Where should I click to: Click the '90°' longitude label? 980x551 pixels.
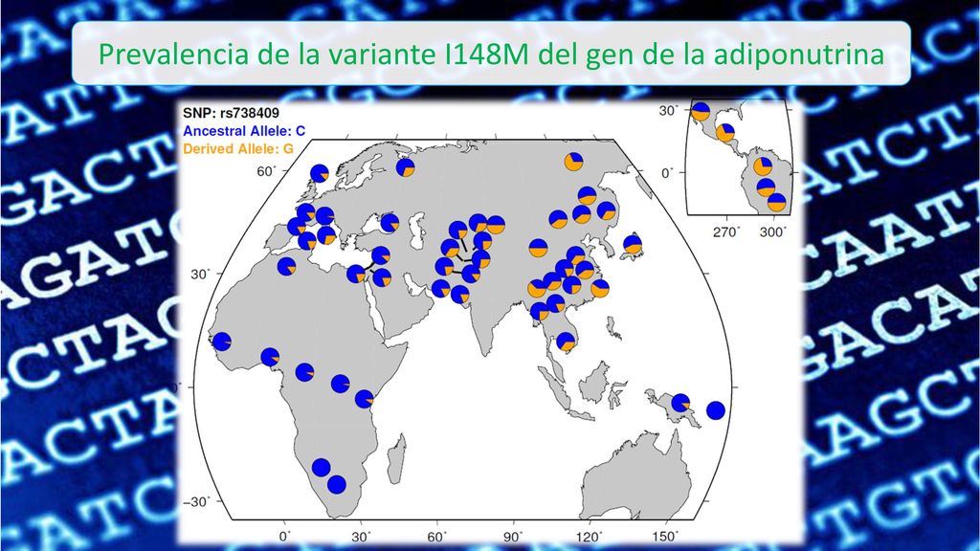(x=514, y=536)
